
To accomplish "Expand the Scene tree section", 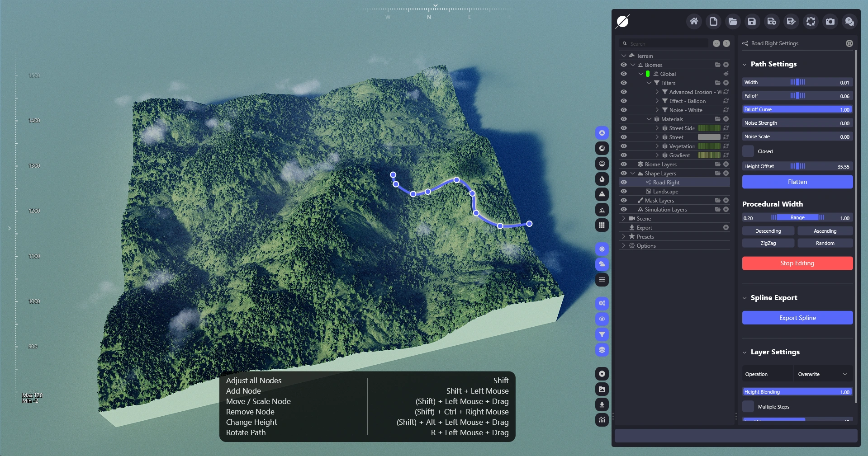I will point(624,219).
